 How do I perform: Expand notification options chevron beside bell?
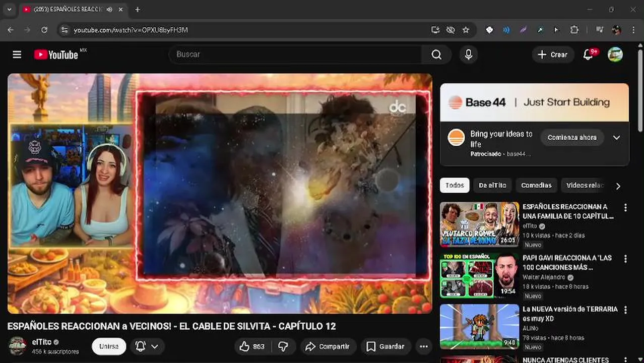155,346
